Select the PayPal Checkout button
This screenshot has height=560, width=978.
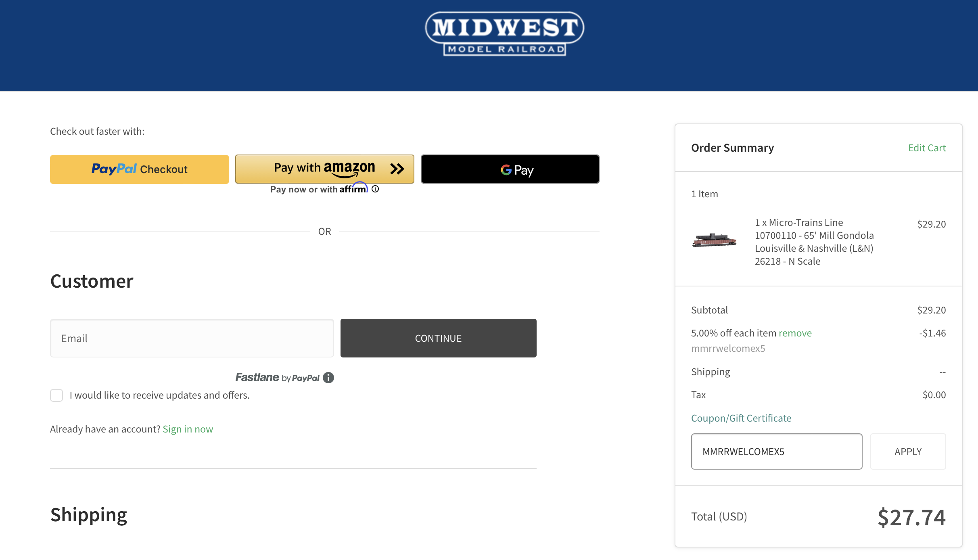coord(140,169)
